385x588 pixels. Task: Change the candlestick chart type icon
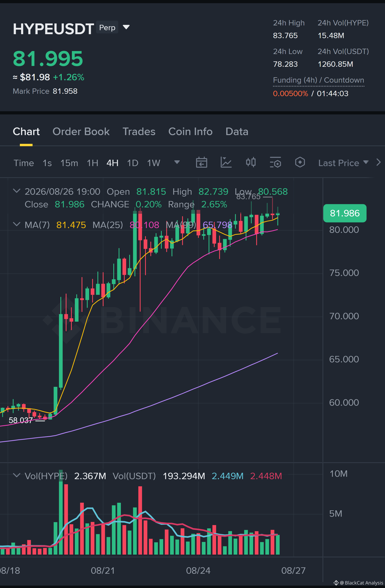(x=251, y=162)
